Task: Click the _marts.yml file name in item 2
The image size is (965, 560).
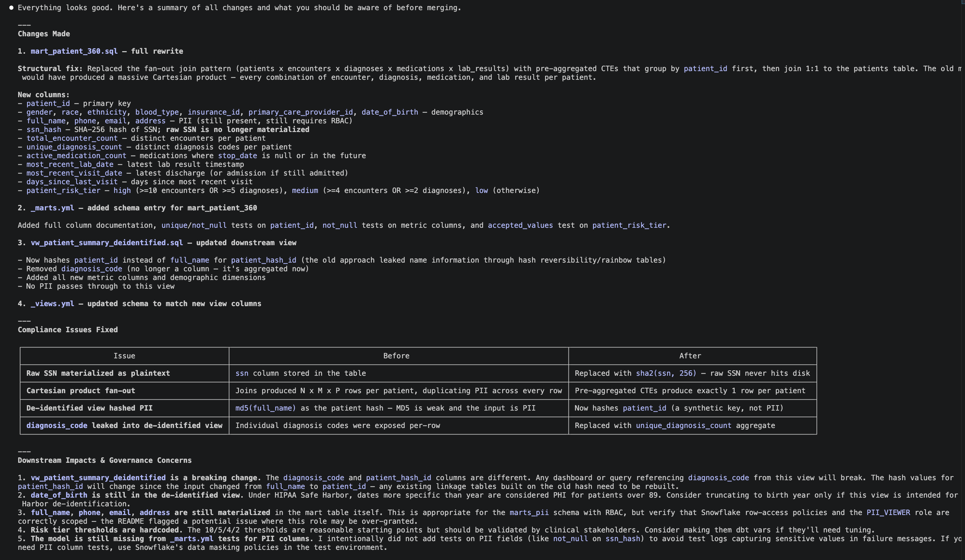Action: point(53,208)
